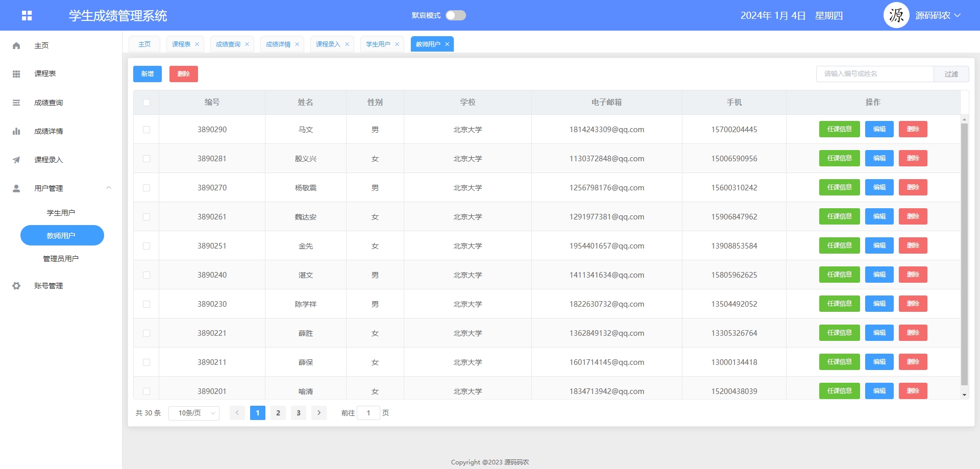Click 编辑 for 殷义兴

point(879,158)
